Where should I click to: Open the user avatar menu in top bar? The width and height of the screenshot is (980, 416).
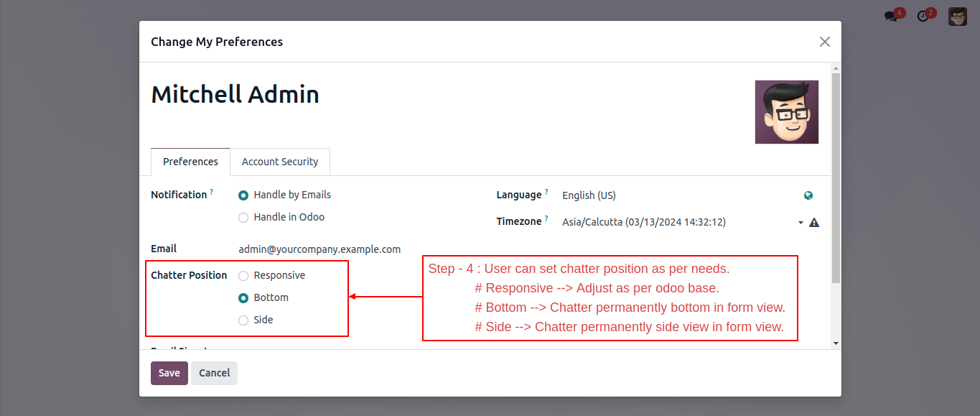pyautogui.click(x=958, y=17)
